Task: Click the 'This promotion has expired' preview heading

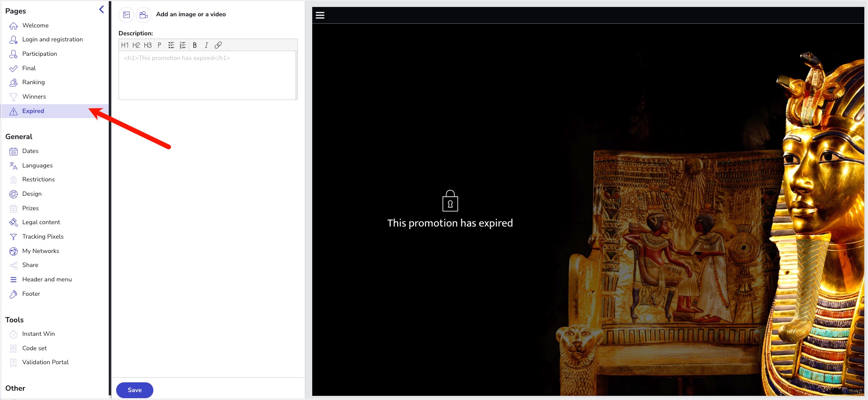Action: 450,223
